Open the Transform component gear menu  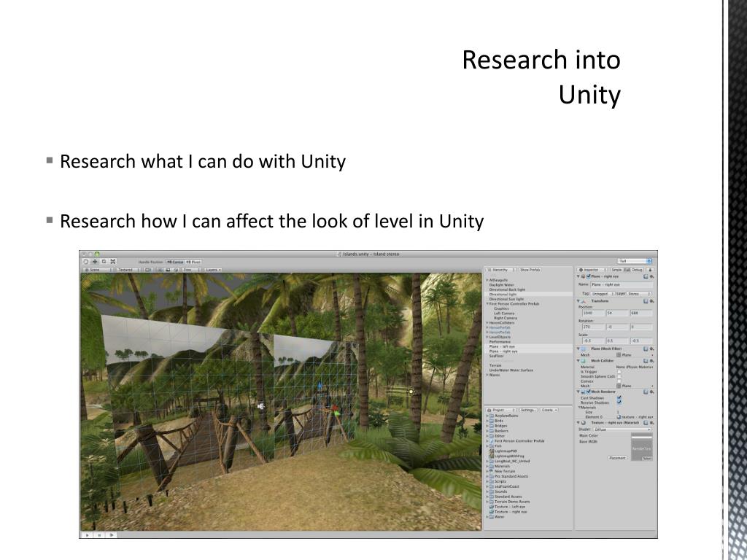coord(651,301)
